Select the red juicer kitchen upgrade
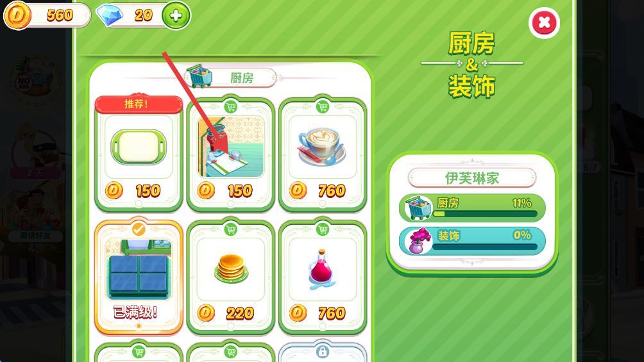644x362 pixels. pyautogui.click(x=231, y=154)
